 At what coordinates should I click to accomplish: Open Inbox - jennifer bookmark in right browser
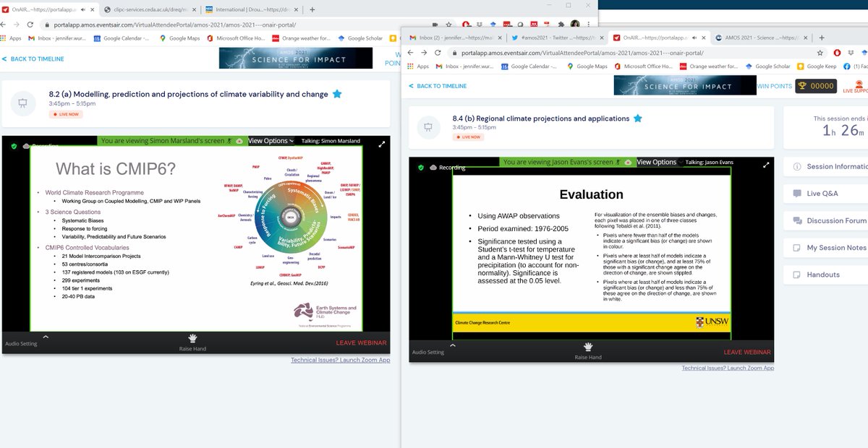tap(465, 66)
